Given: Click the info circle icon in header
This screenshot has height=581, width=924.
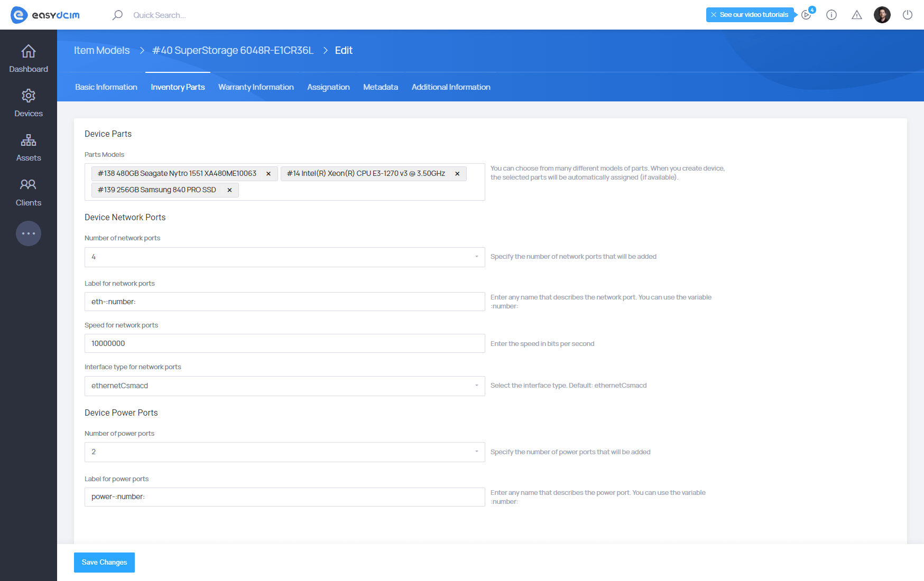Looking at the screenshot, I should click(831, 15).
